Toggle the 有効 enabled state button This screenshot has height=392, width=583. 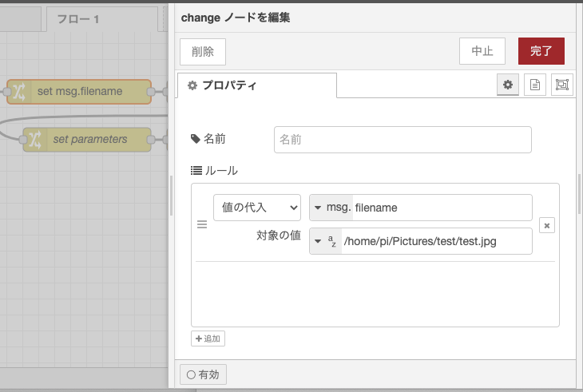coord(203,374)
